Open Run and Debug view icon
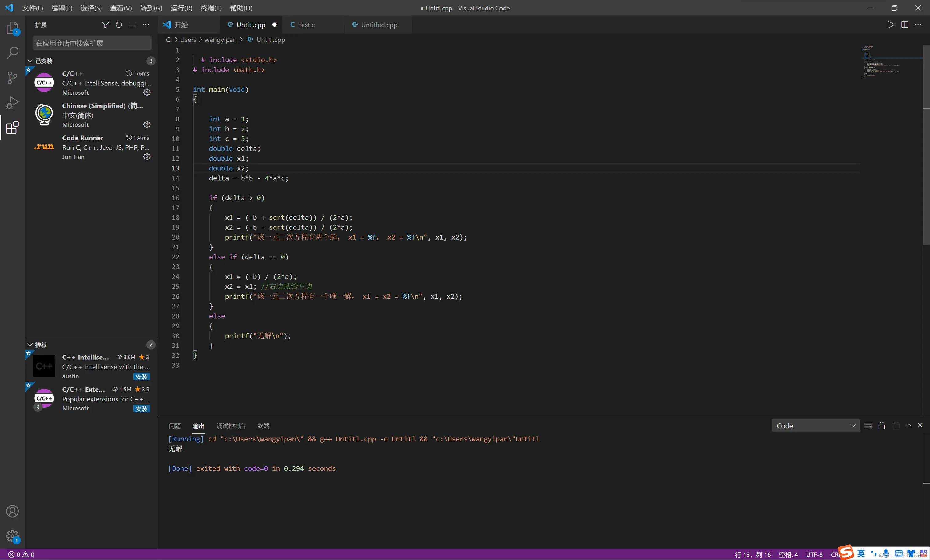The width and height of the screenshot is (930, 560). coord(12,103)
